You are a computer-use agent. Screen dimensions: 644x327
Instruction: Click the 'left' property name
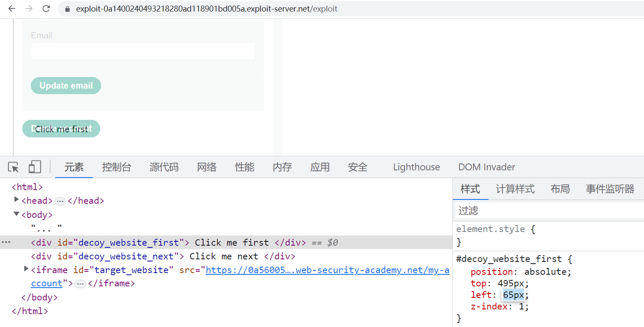point(481,294)
